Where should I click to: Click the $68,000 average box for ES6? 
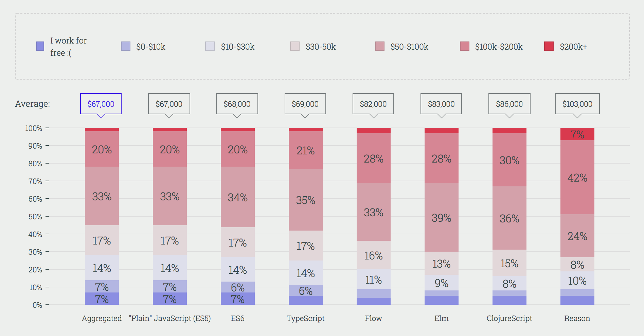pyautogui.click(x=237, y=104)
